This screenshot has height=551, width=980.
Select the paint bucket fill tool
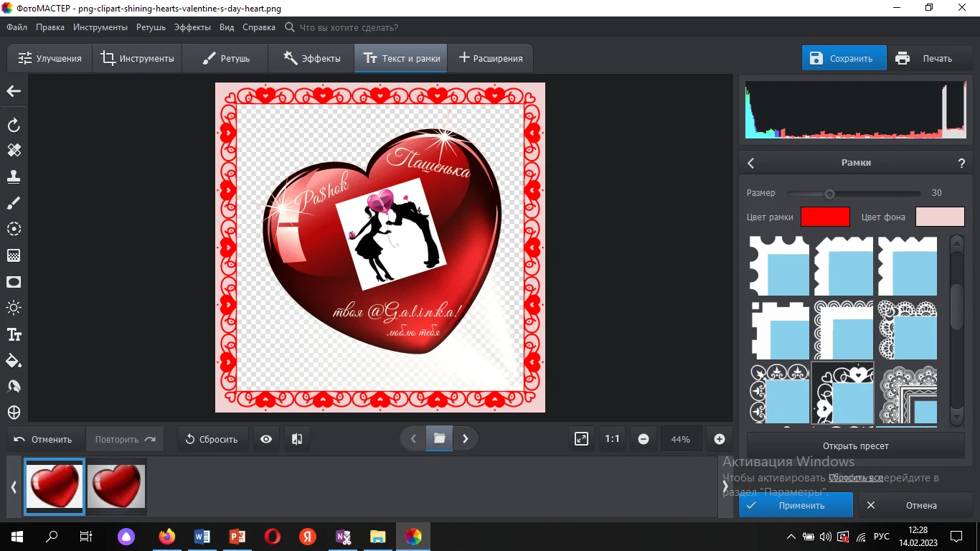[x=14, y=360]
